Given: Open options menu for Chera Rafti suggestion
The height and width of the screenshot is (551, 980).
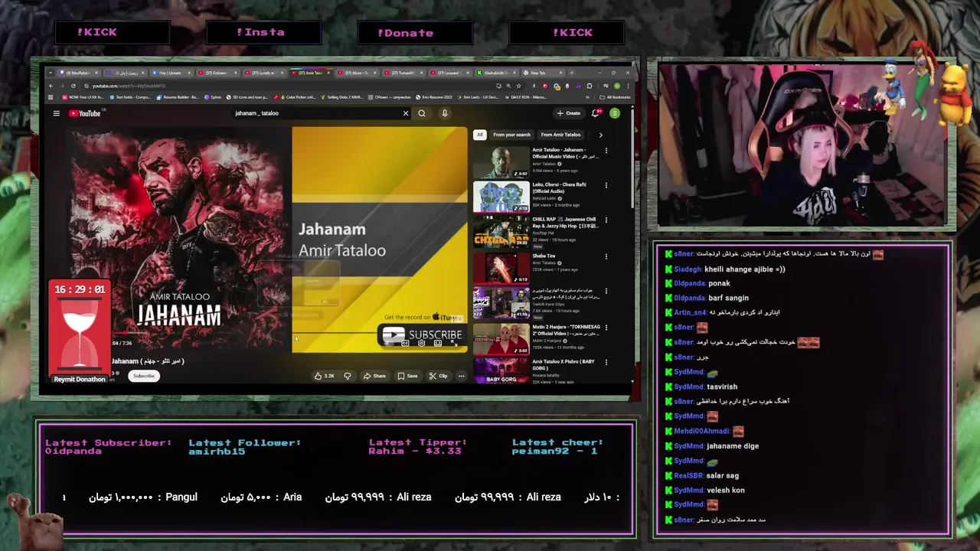Looking at the screenshot, I should coord(606,185).
